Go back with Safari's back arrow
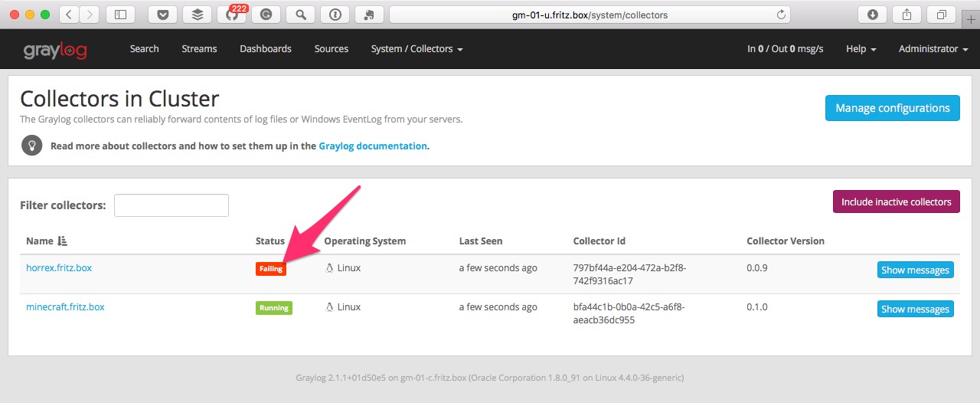980x403 pixels. click(70, 15)
